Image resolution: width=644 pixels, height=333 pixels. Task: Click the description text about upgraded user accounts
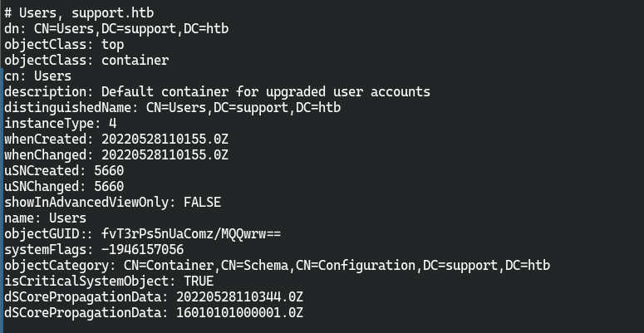point(266,92)
